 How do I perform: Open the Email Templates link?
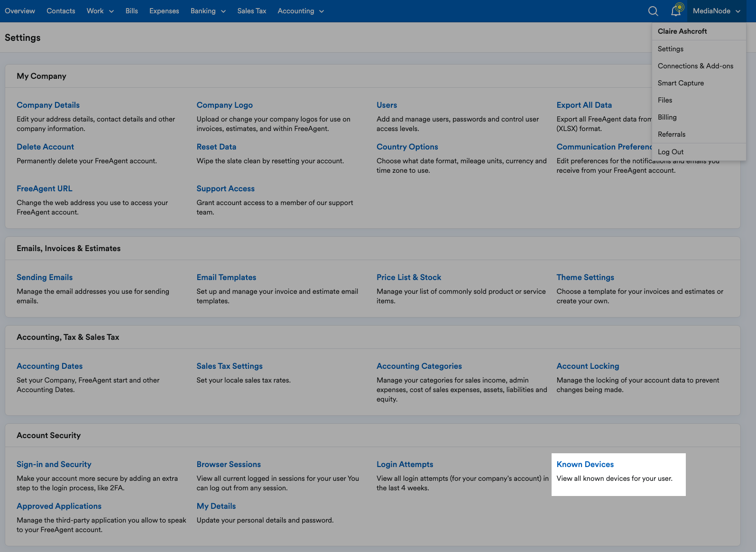[x=226, y=277]
